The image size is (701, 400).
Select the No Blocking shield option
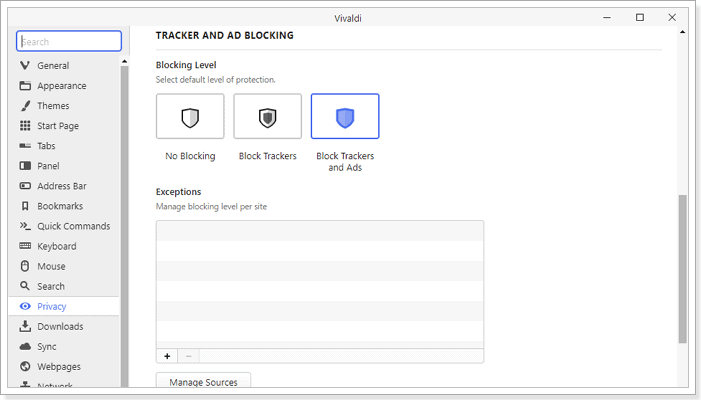(x=190, y=116)
